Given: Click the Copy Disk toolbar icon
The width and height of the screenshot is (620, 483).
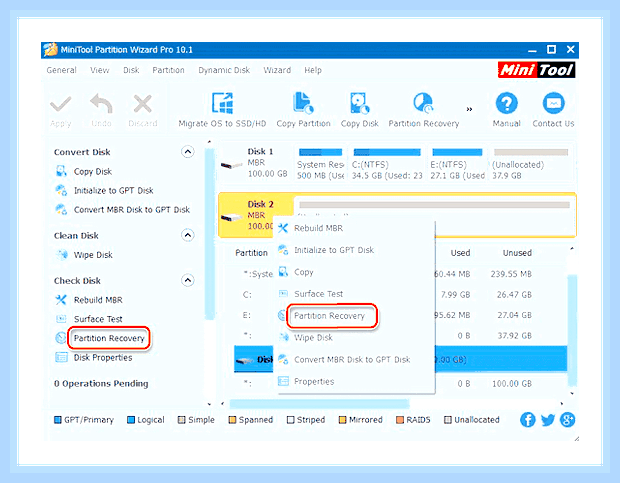Looking at the screenshot, I should click(x=359, y=103).
